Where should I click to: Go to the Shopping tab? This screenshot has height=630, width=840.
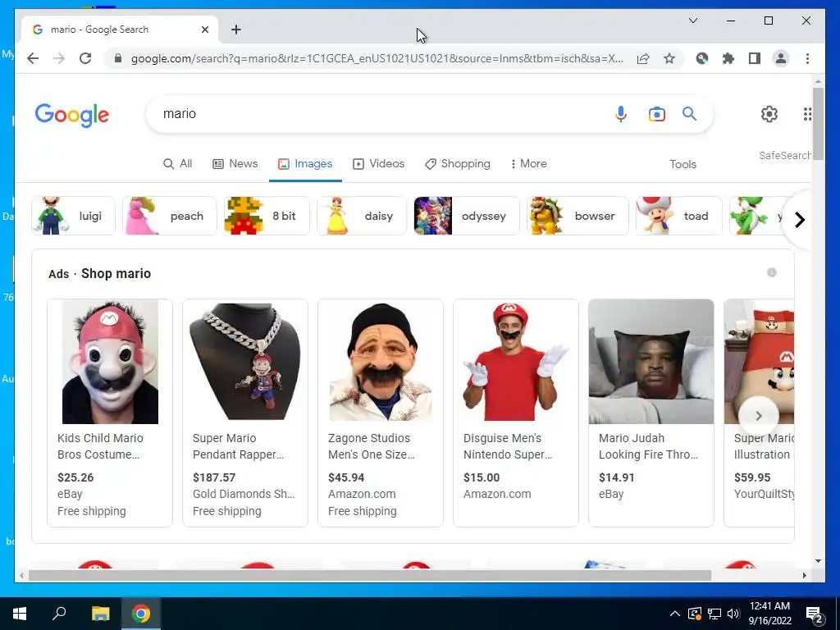click(458, 164)
